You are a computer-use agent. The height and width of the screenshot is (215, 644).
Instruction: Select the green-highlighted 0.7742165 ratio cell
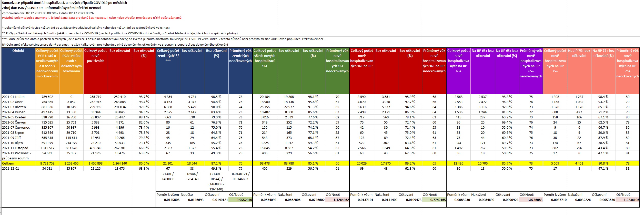pyautogui.click(x=434, y=200)
